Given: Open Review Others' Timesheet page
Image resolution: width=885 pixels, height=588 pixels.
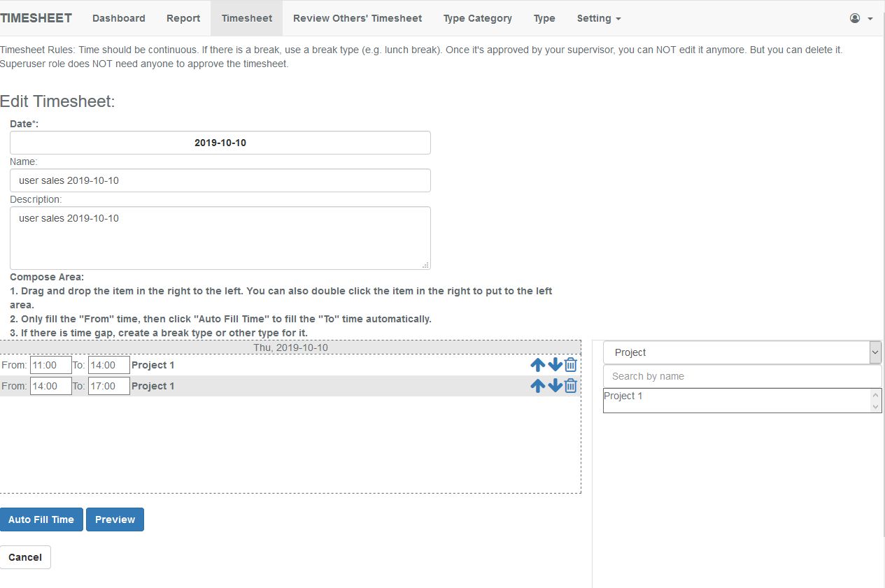Looking at the screenshot, I should (357, 18).
